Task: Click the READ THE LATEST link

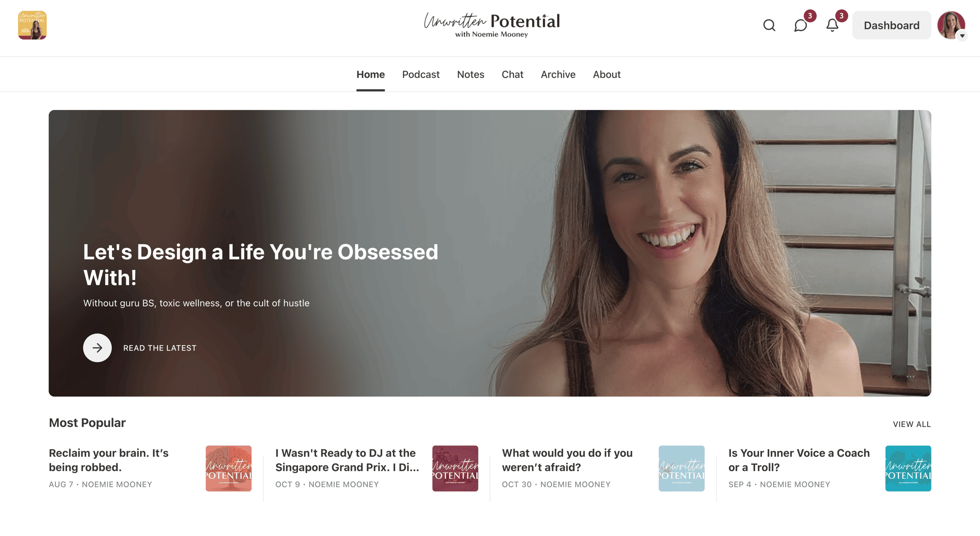Action: click(x=160, y=348)
